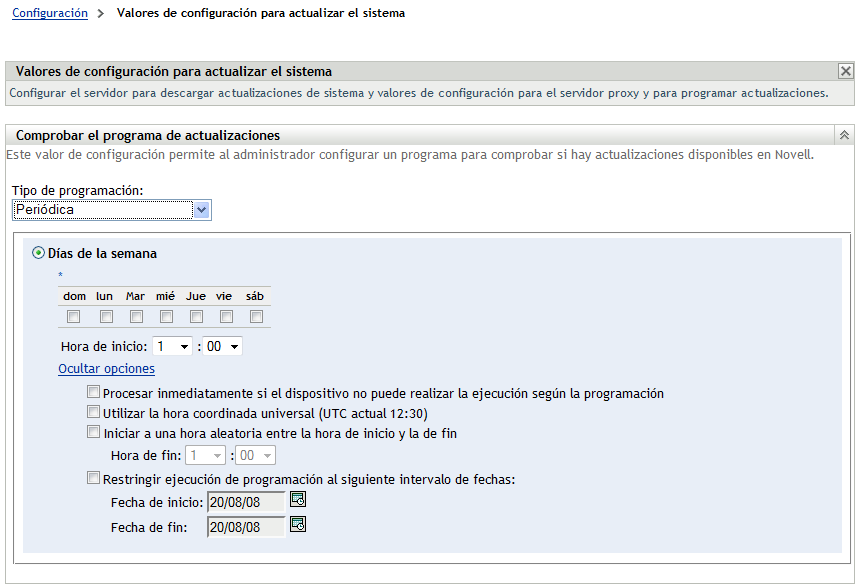
Task: Open Hora de inicio hour dropdown
Action: pyautogui.click(x=172, y=346)
